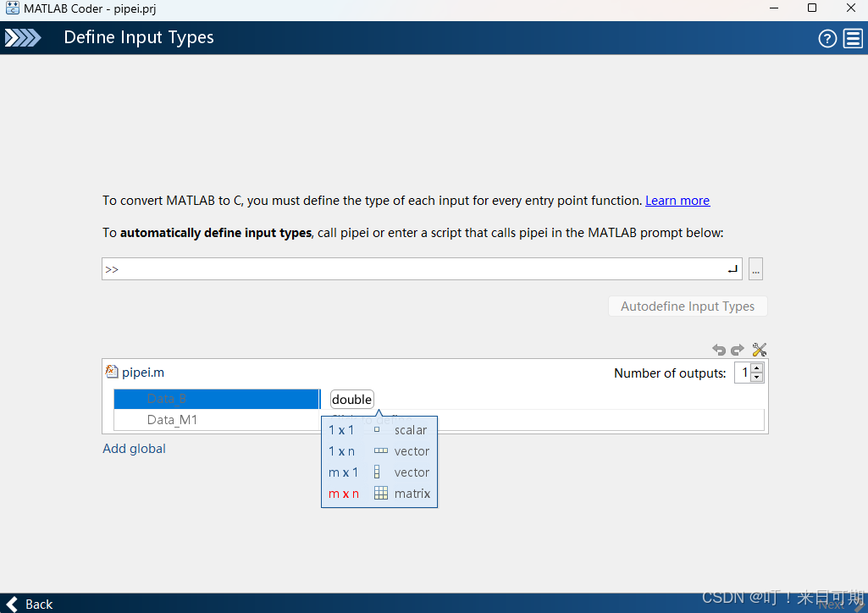The image size is (868, 613).
Task: Open the hamburger menu icon
Action: [x=853, y=39]
